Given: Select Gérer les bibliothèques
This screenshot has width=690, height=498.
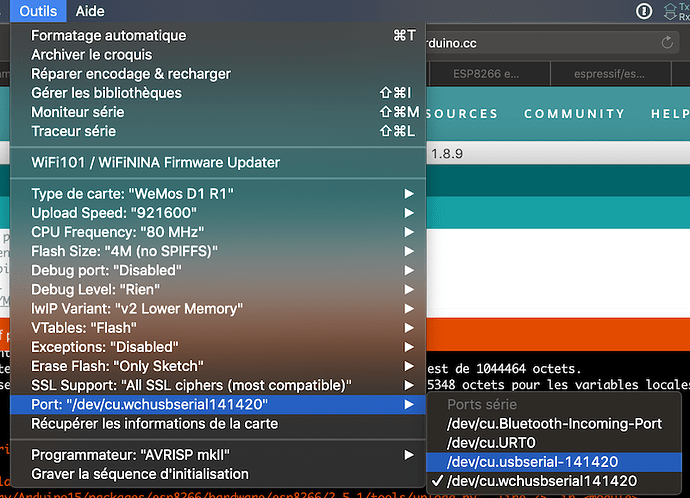Looking at the screenshot, I should click(106, 92).
